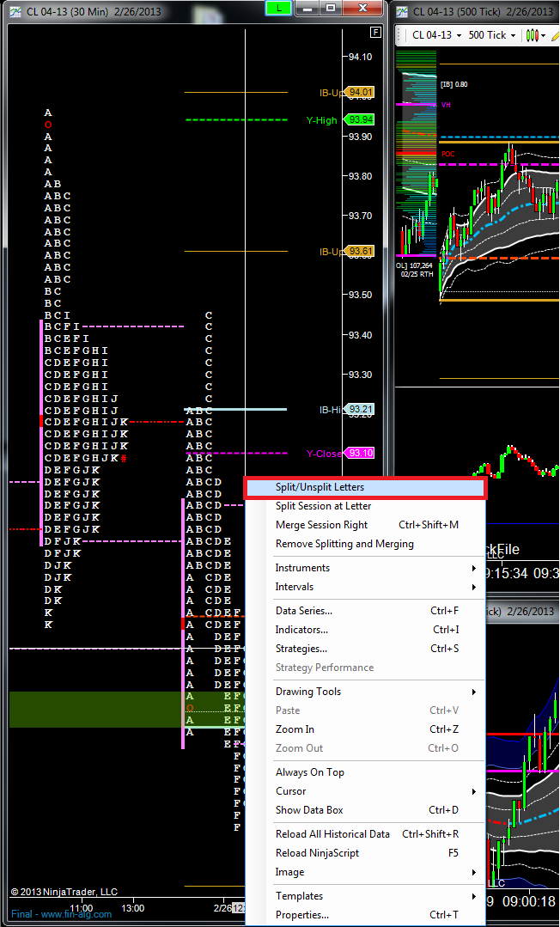The width and height of the screenshot is (560, 927).
Task: Click the pencil drawing tool icon
Action: tap(555, 35)
